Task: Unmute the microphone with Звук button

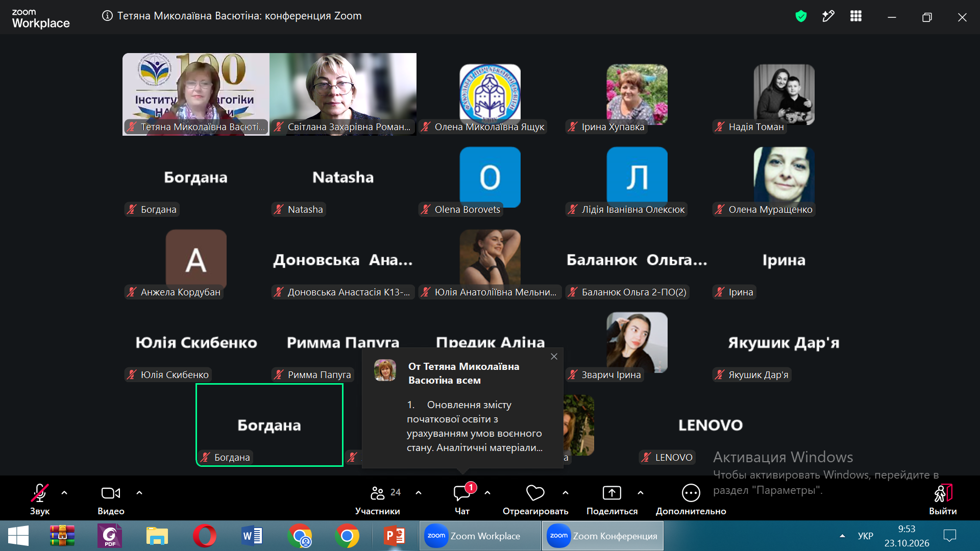Action: [40, 499]
